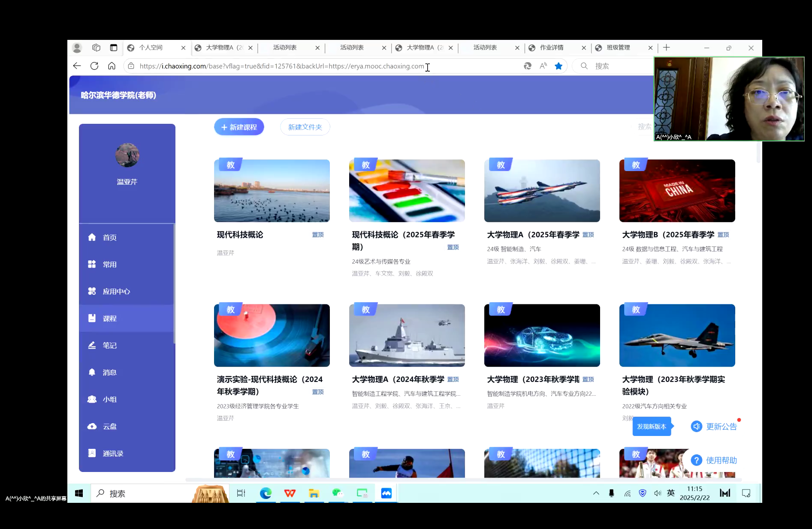
Task: Open the 消息 messages bell item
Action: tap(109, 373)
